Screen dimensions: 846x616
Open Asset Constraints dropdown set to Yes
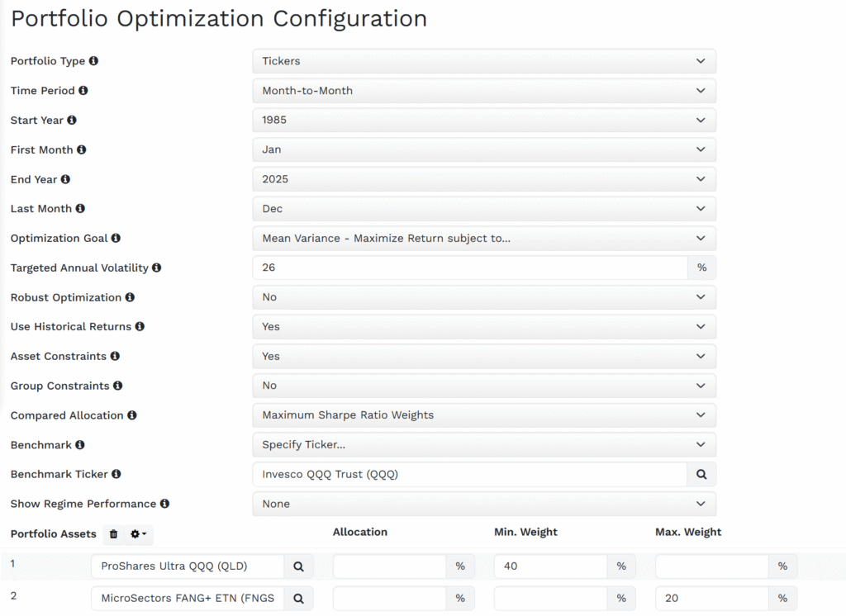click(x=483, y=356)
